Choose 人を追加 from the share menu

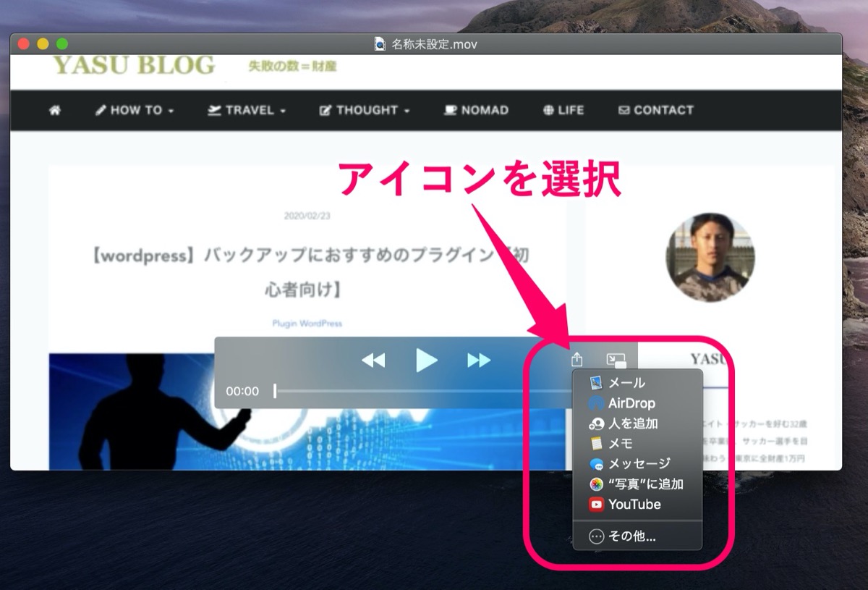tap(637, 423)
